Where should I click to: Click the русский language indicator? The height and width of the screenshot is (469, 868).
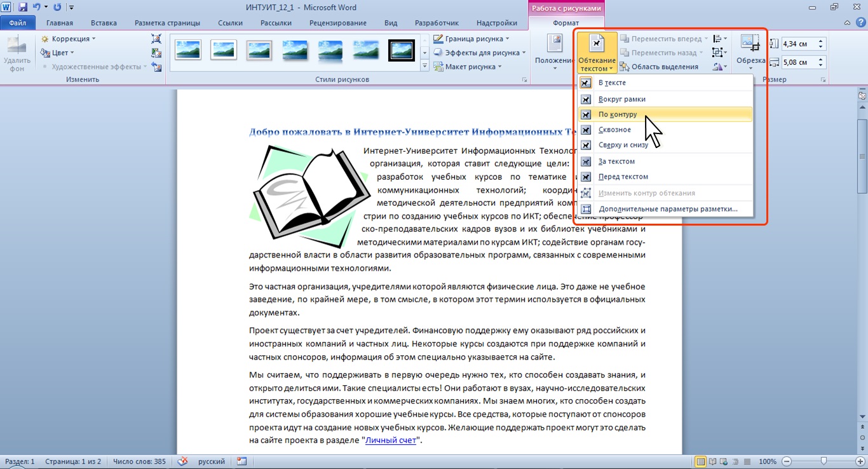click(x=212, y=461)
